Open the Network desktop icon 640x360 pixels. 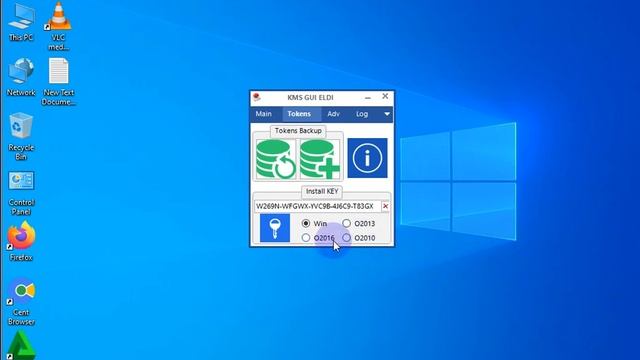21,77
